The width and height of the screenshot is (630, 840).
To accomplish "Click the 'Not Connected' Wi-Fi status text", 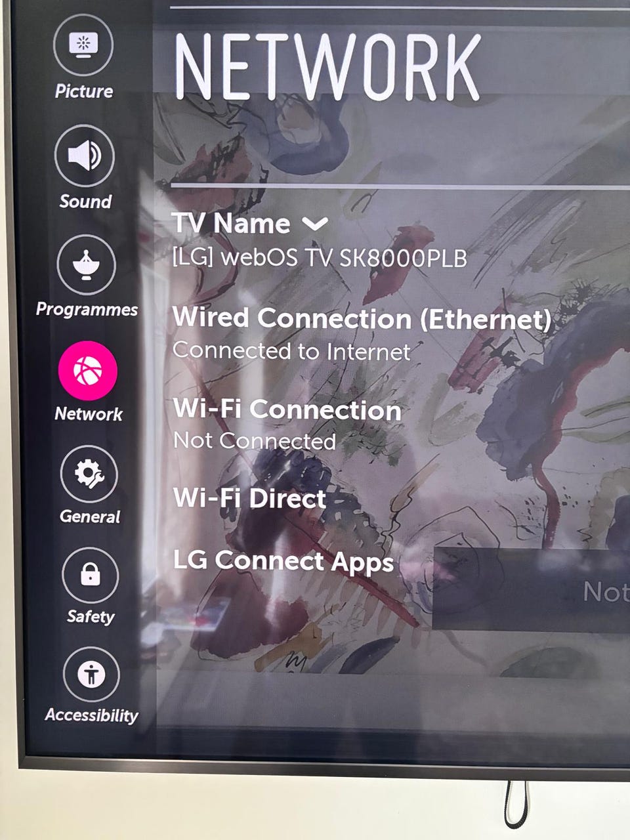I will pyautogui.click(x=255, y=441).
